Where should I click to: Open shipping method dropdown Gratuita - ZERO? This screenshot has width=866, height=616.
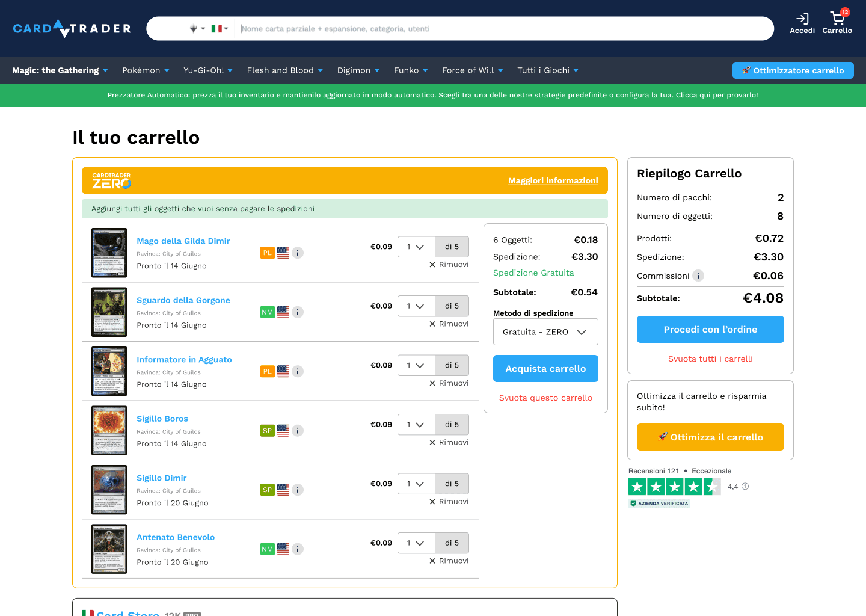pyautogui.click(x=545, y=332)
